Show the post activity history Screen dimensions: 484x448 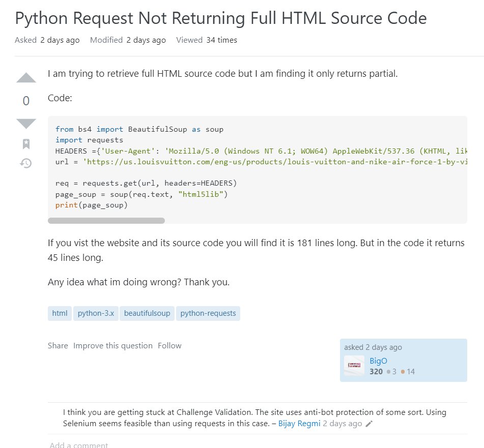26,163
